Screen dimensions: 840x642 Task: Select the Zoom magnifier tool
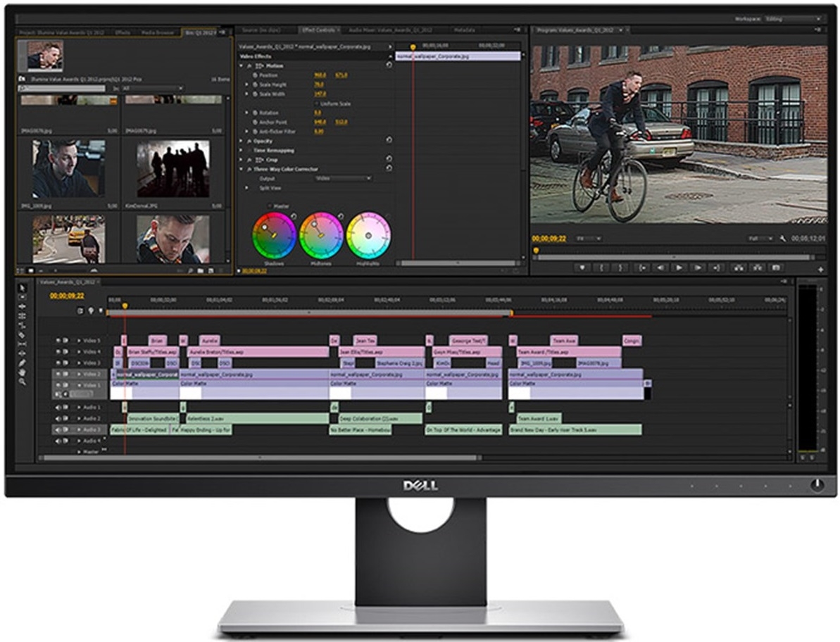[22, 382]
